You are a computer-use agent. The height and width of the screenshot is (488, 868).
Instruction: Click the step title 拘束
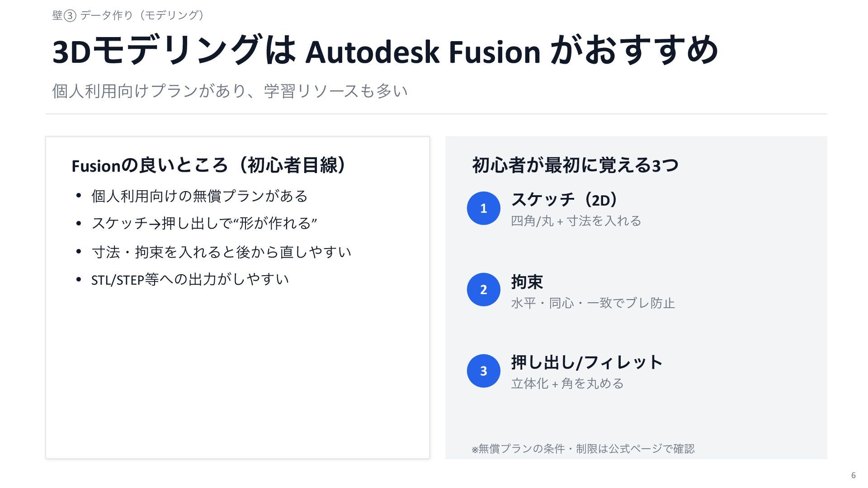[x=527, y=282]
